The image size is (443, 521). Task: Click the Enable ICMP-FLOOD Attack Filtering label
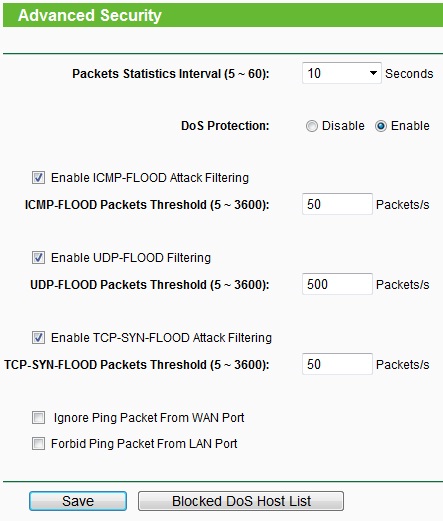[150, 178]
